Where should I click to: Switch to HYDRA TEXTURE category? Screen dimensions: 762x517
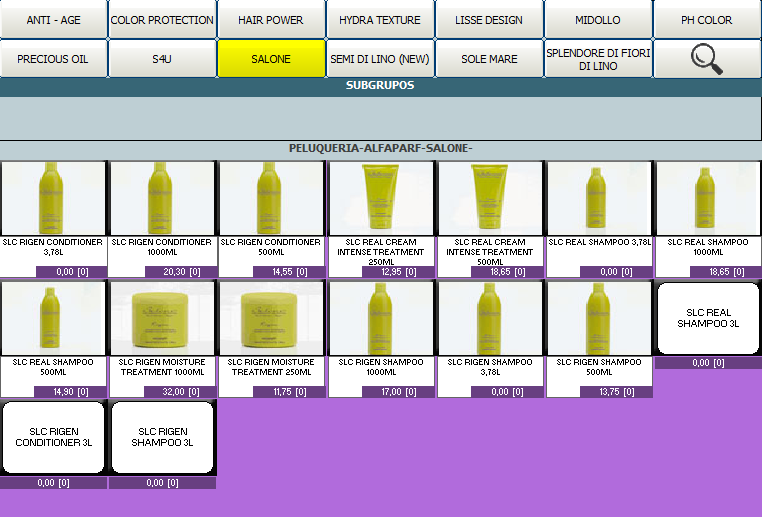(380, 20)
